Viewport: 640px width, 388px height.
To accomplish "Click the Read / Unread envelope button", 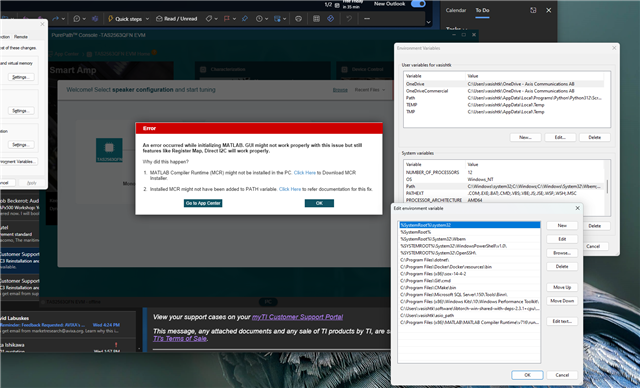I will coord(176,19).
